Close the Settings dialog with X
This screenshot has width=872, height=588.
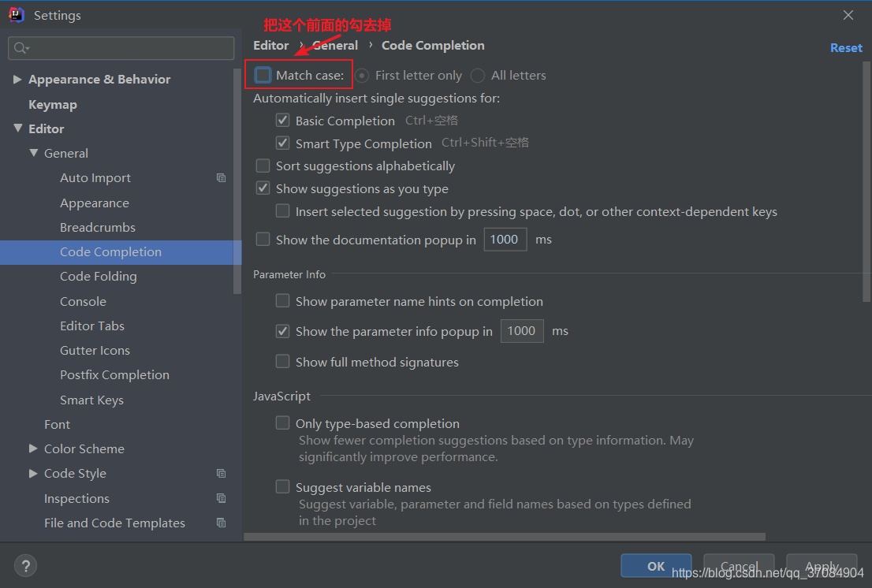tap(848, 15)
